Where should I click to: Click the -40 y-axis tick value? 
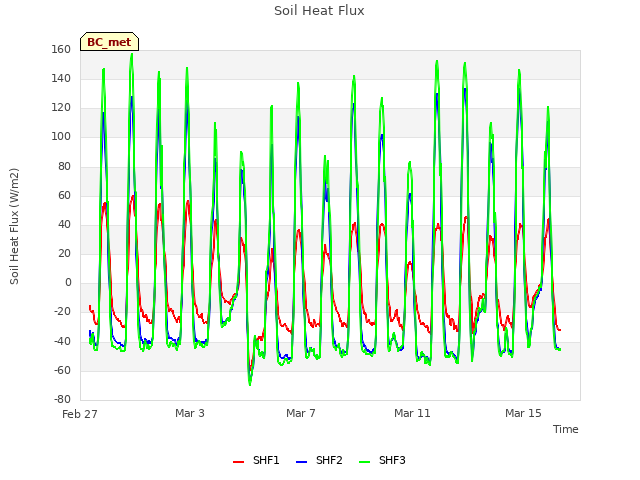tap(62, 341)
